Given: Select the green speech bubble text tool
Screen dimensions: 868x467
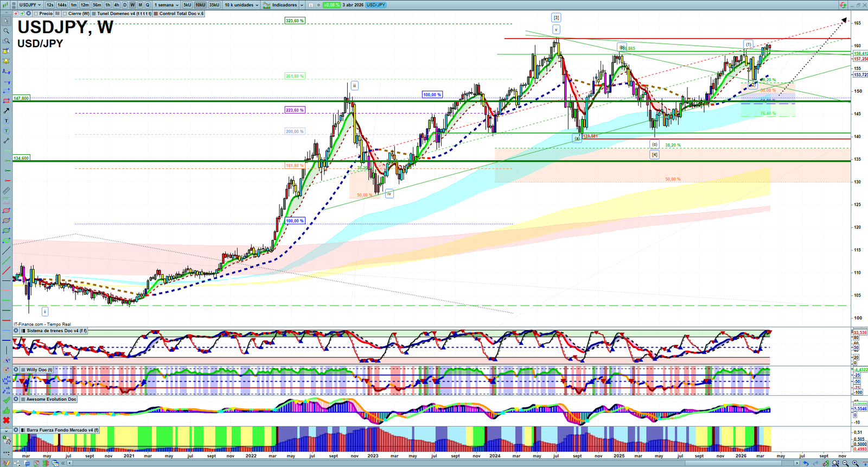Looking at the screenshot, I should pos(6,131).
